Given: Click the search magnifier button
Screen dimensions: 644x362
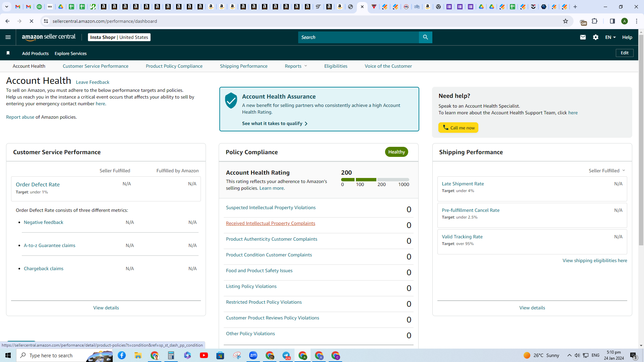Looking at the screenshot, I should point(425,37).
